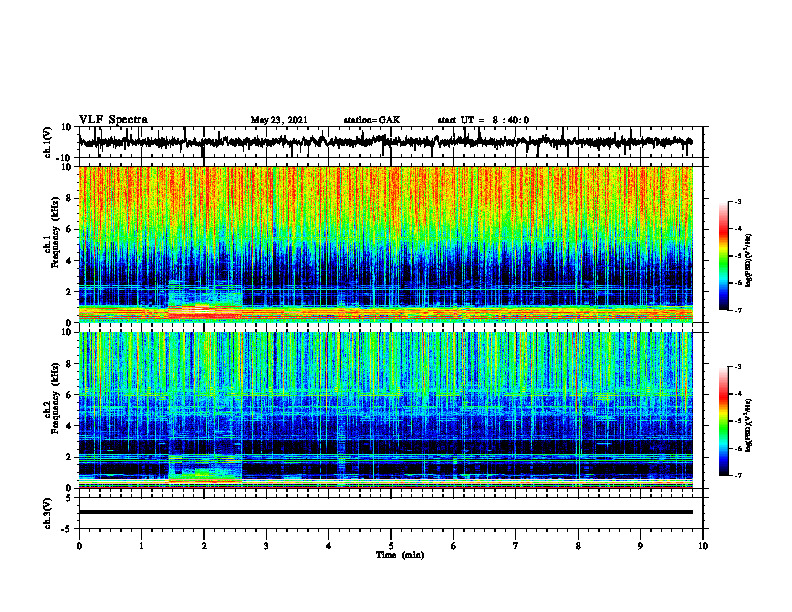Click the low-frequency burst in ch.2 spectrogram near 2 min
This screenshot has width=792, height=612.
tap(205, 469)
